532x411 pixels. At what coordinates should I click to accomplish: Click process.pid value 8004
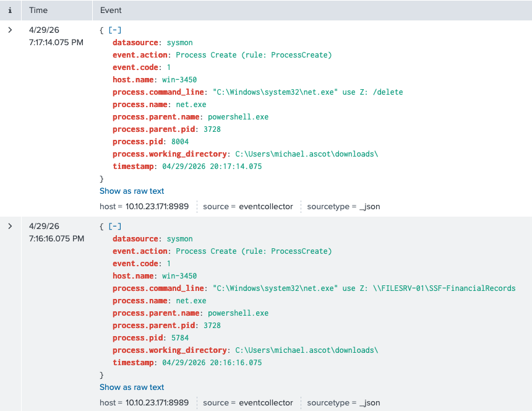tap(180, 142)
